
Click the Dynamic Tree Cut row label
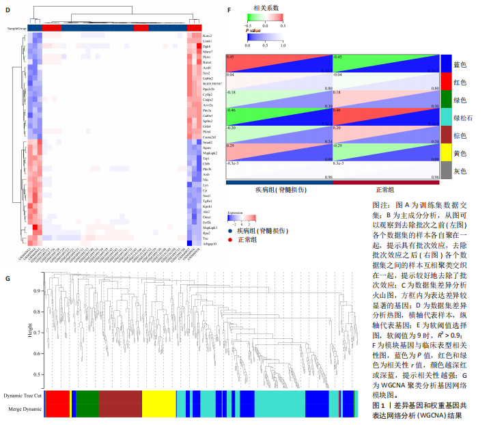(23, 396)
